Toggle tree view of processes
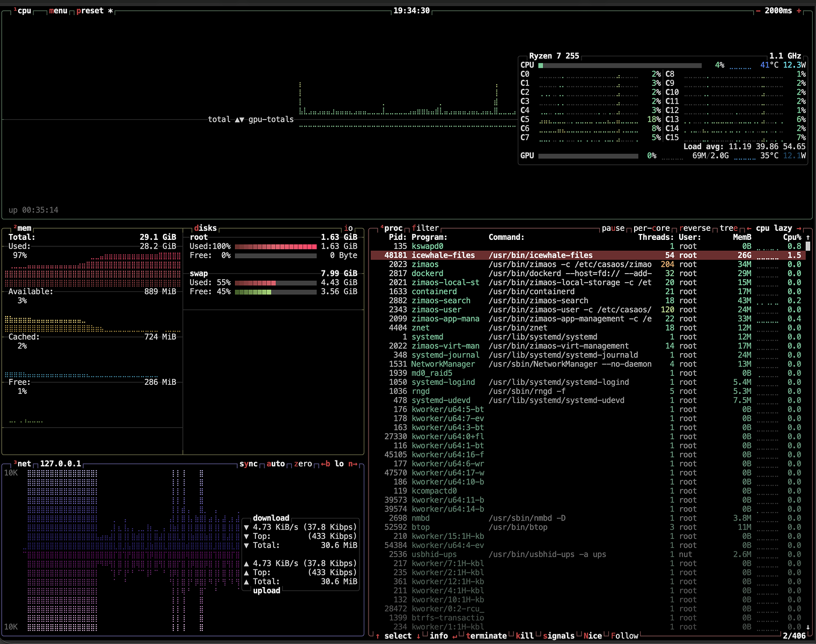The width and height of the screenshot is (816, 644). [x=729, y=228]
